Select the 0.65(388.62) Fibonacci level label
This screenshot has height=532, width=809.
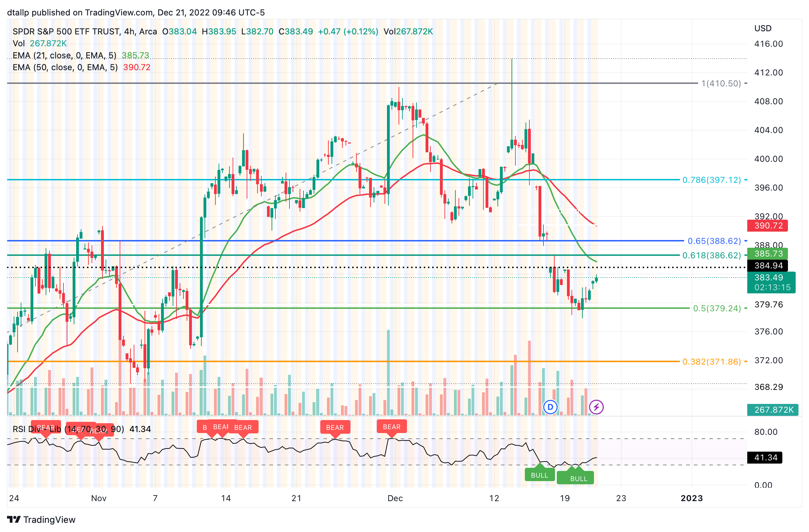(714, 241)
